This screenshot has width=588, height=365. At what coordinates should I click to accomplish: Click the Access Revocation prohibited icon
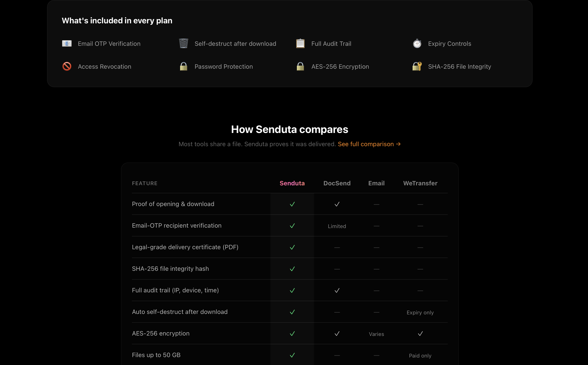tap(67, 66)
